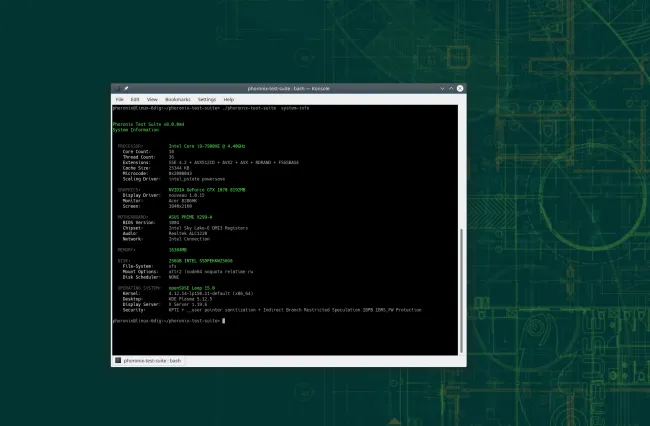Click the 'Display Driver:' label
This screenshot has width=650, height=426.
point(141,195)
